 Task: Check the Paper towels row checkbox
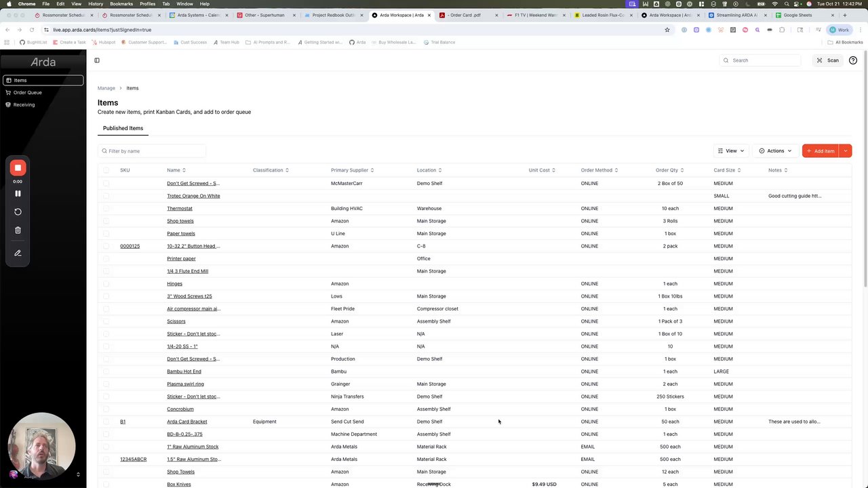point(106,233)
